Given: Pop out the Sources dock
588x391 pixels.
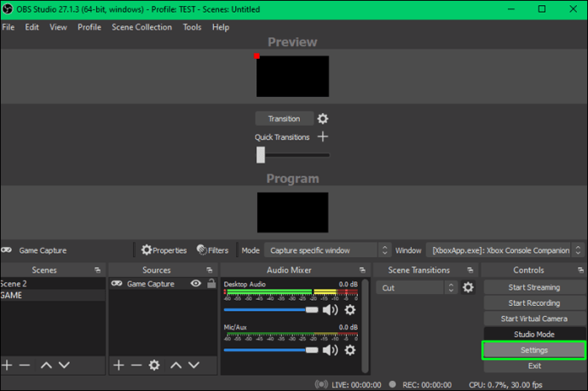Looking at the screenshot, I should click(x=210, y=270).
